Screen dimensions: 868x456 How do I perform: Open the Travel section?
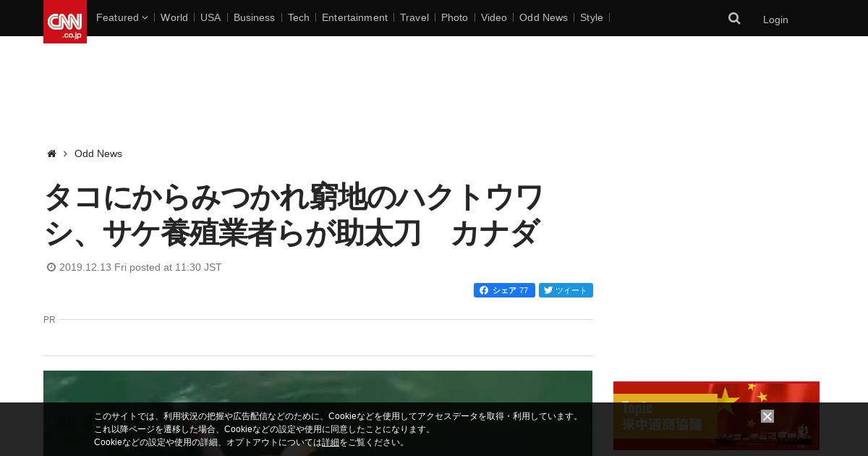click(414, 17)
